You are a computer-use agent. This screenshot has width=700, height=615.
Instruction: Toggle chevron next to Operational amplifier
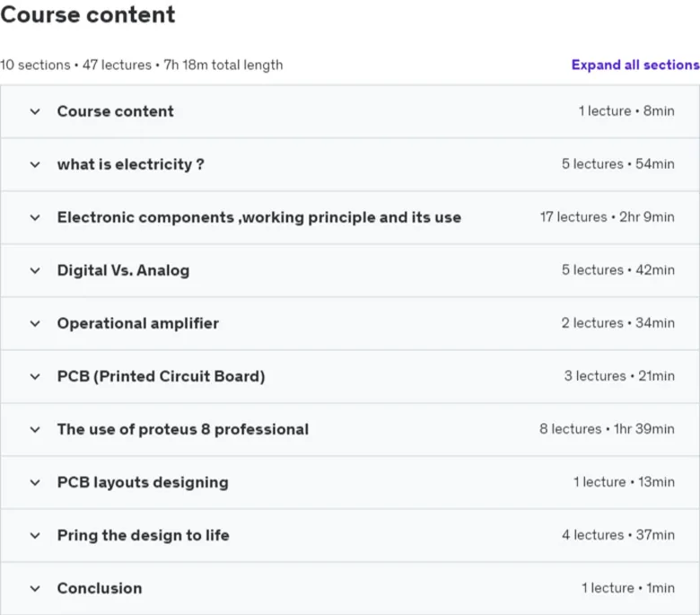[35, 324]
